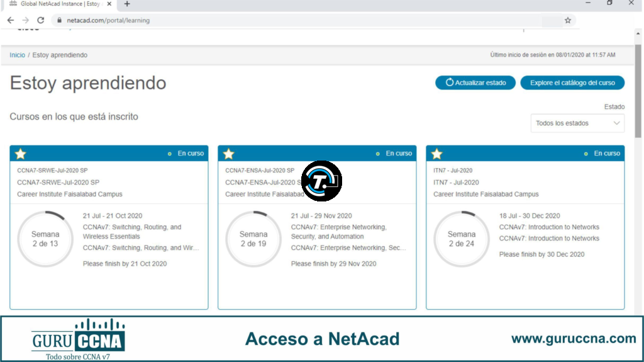This screenshot has width=644, height=362.
Task: Click En curso status on ITN7 card
Action: pos(602,154)
